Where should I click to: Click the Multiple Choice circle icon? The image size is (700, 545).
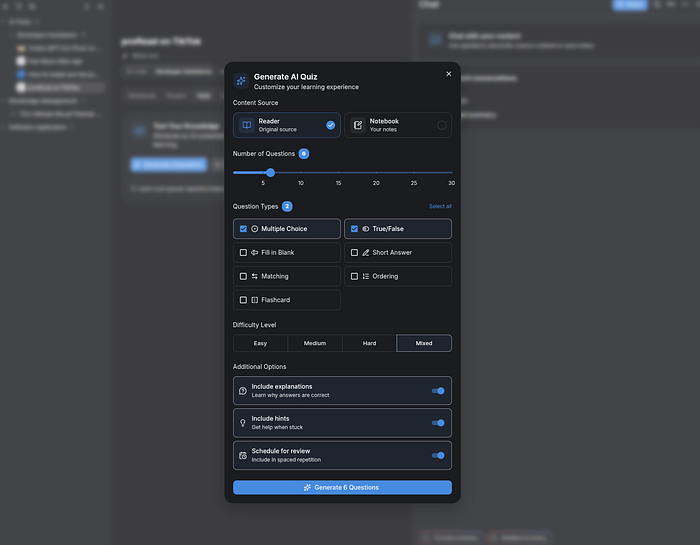254,229
